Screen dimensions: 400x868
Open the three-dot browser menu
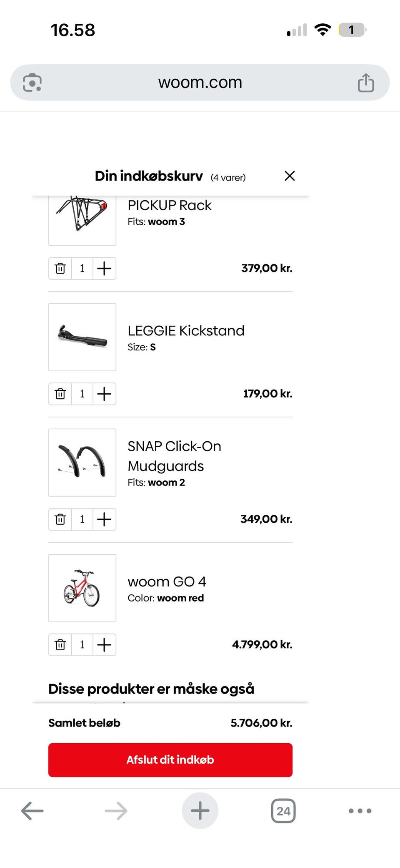[360, 811]
